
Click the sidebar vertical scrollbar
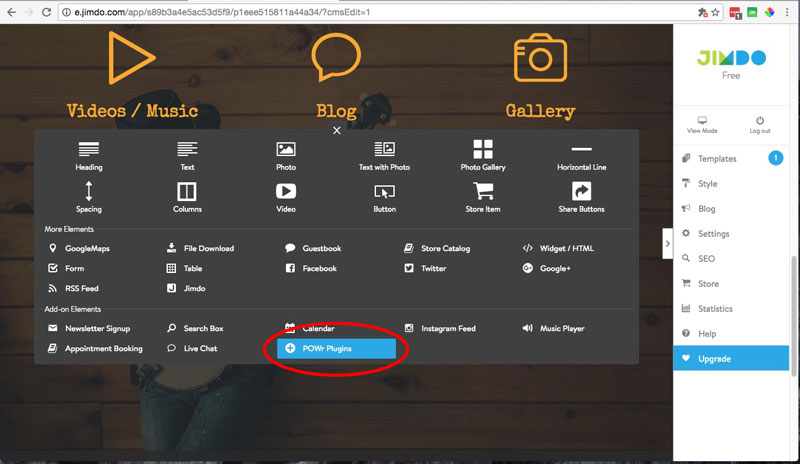(793, 316)
